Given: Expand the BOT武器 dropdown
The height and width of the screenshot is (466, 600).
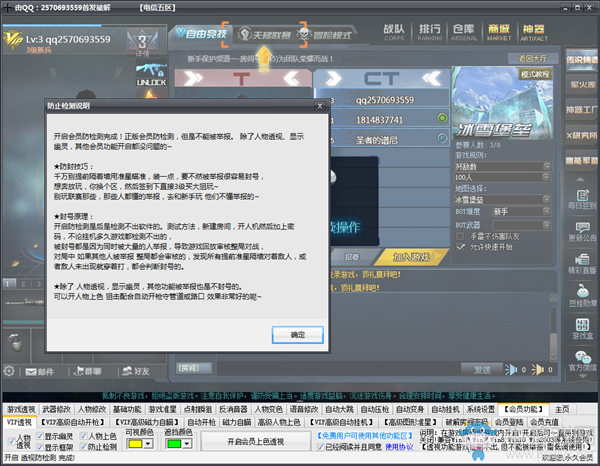Looking at the screenshot, I should pyautogui.click(x=547, y=225).
